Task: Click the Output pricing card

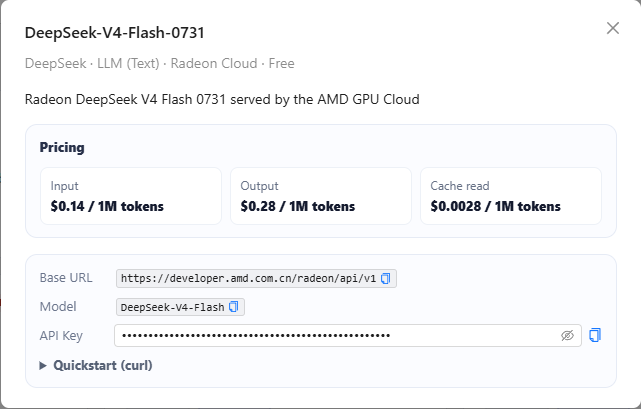Action: pos(321,196)
